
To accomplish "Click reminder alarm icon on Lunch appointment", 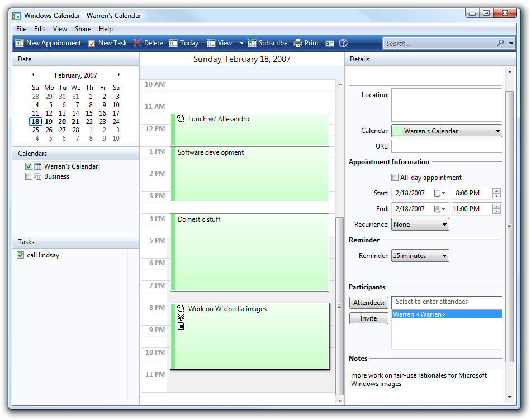I will point(181,118).
